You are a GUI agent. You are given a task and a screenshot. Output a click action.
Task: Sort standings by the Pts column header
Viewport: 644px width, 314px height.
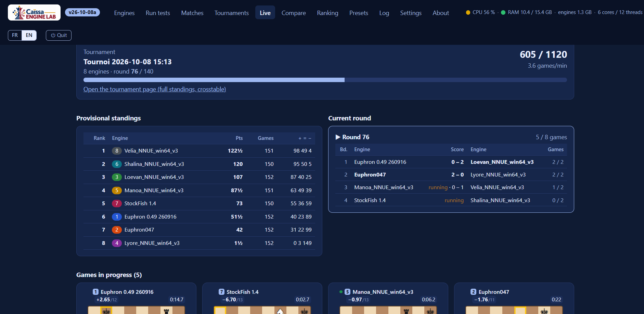click(x=239, y=138)
